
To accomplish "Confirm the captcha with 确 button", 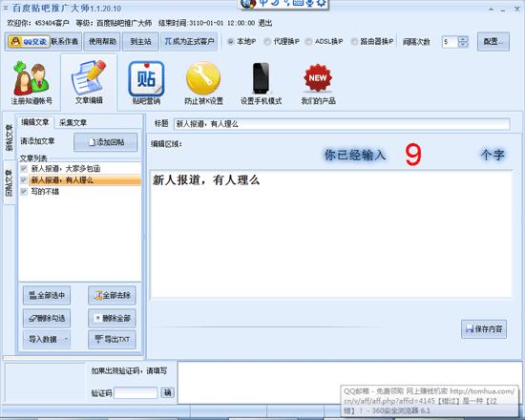I will coord(167,392).
